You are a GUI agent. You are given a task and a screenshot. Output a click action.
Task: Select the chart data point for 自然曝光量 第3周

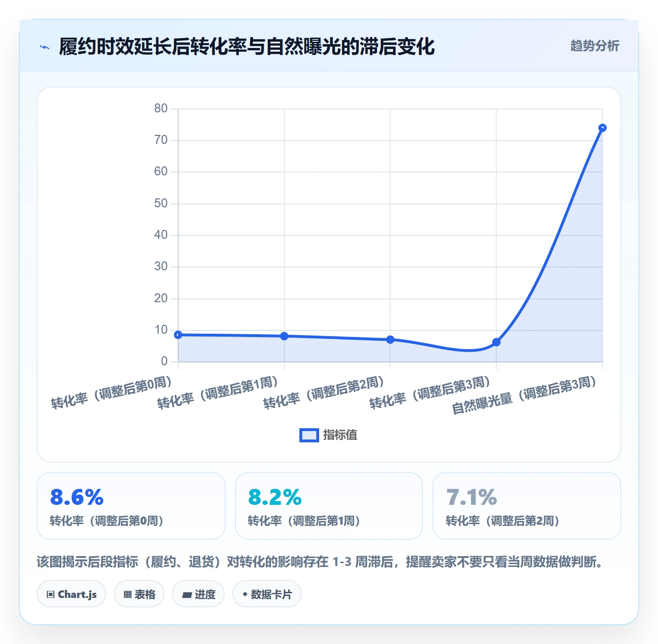602,128
